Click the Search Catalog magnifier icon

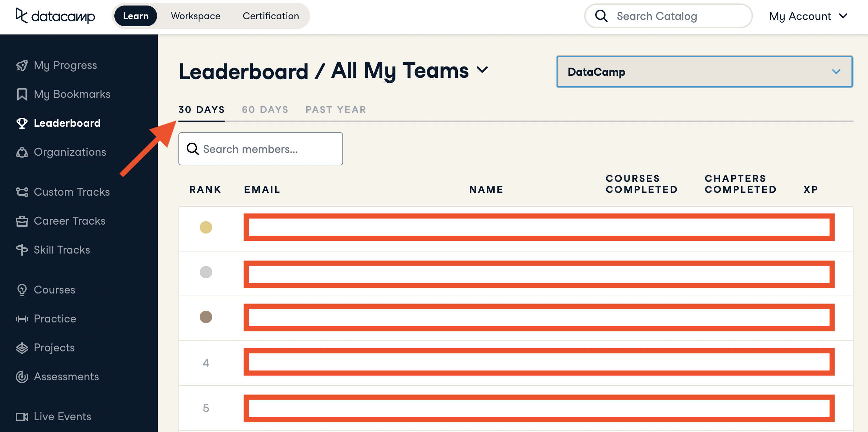coord(601,16)
